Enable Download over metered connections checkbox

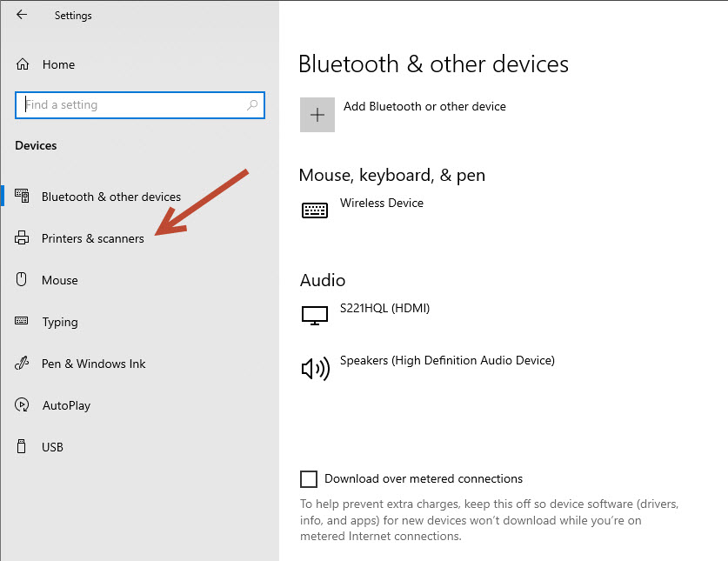[309, 479]
